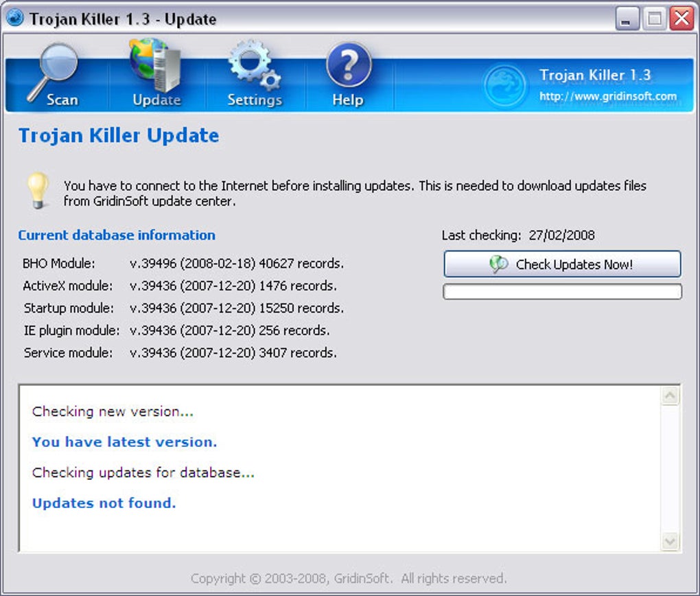700x596 pixels.
Task: Click the log scrollbar down arrow
Action: (x=670, y=542)
